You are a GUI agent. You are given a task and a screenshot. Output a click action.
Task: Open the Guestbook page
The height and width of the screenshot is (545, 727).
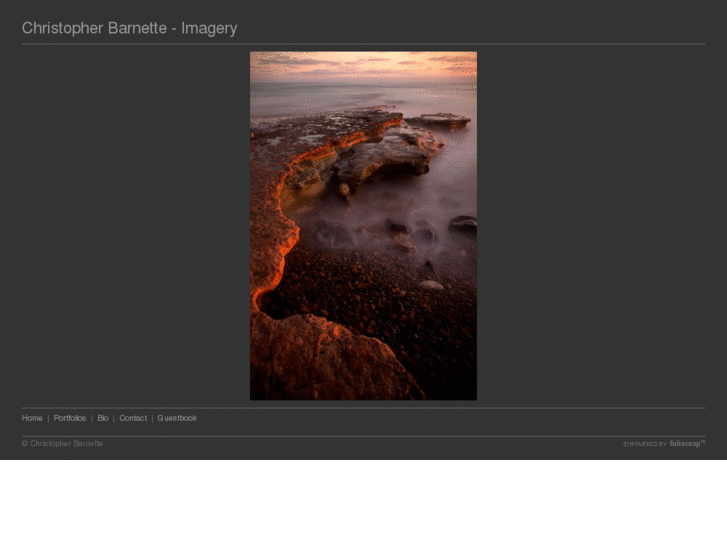(177, 418)
